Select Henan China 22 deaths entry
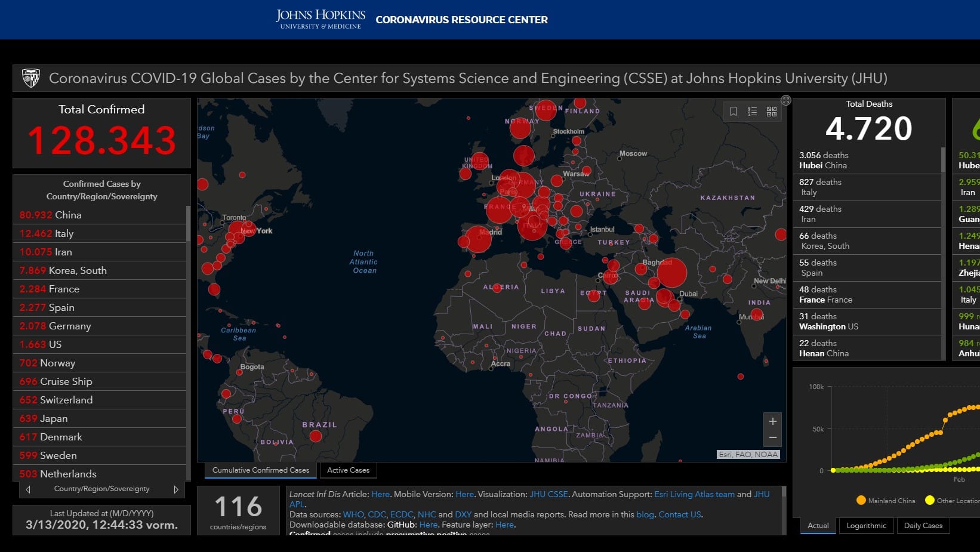The height and width of the screenshot is (552, 980). 867,348
